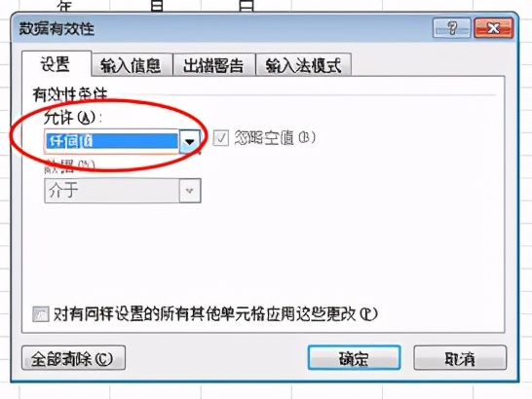Click the question mark help button
This screenshot has height=399, width=532.
coord(451,28)
